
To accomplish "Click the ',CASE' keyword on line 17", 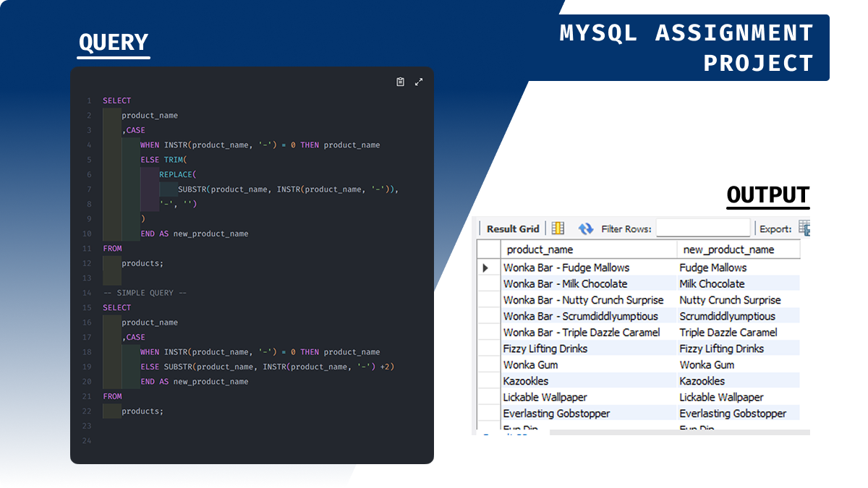I will [x=133, y=338].
